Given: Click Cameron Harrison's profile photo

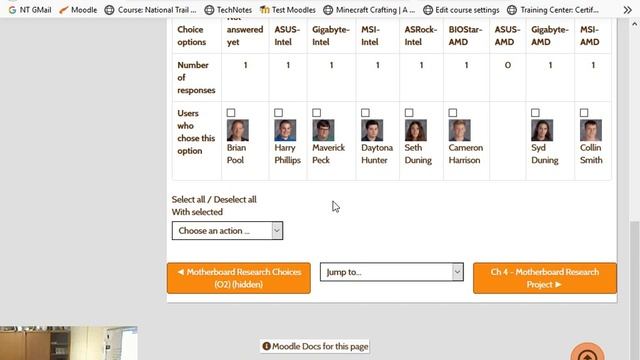Looking at the screenshot, I should pyautogui.click(x=459, y=130).
